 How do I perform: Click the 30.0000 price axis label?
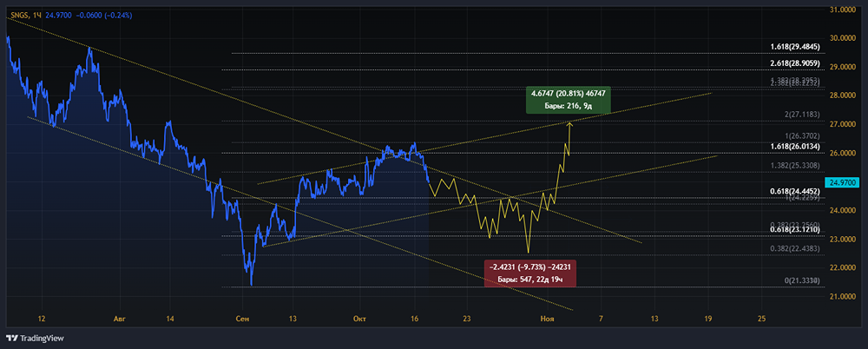coord(843,39)
